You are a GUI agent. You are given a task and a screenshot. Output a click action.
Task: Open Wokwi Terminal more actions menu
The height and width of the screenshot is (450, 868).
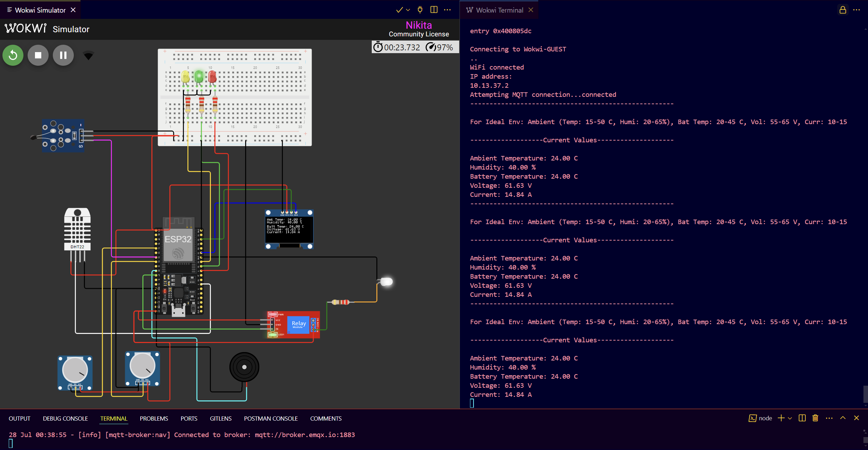coord(856,10)
